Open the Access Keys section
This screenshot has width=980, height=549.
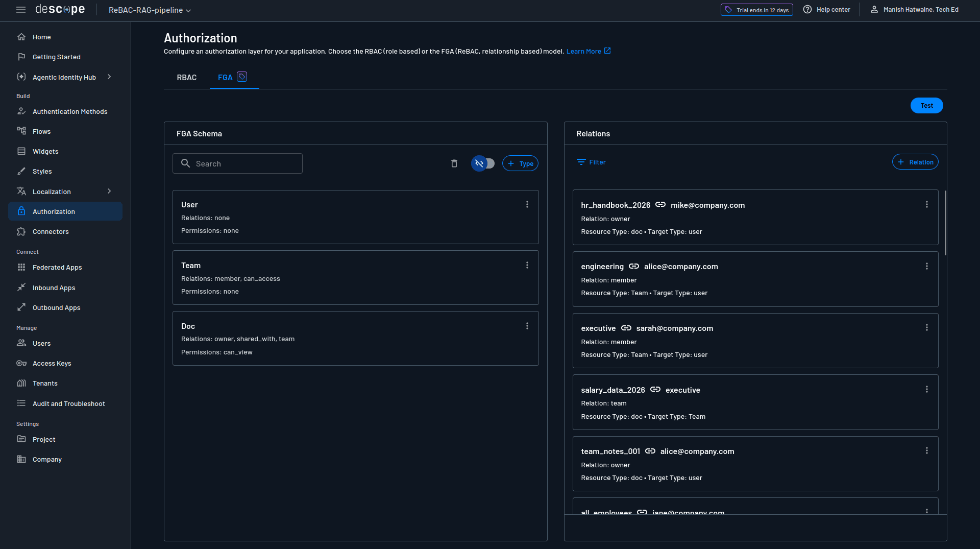(x=52, y=363)
